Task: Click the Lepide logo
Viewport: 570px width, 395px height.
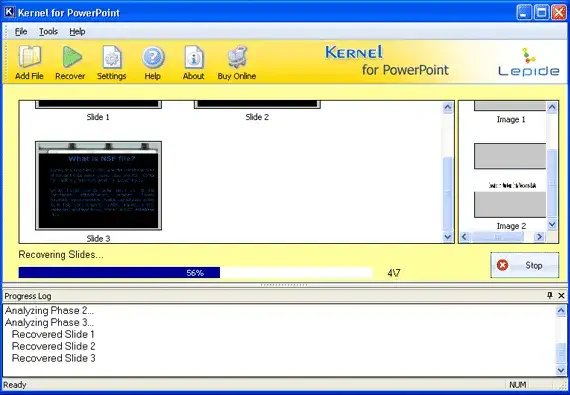Action: [x=529, y=62]
